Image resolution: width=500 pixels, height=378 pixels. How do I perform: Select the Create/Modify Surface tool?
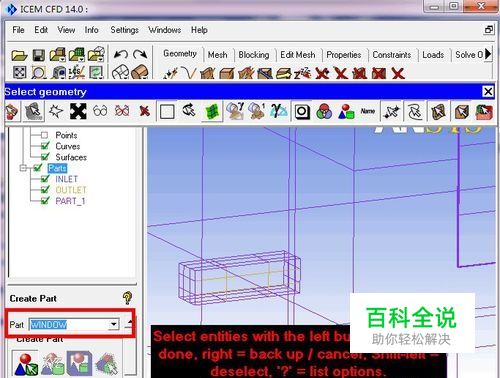pyautogui.click(x=208, y=73)
